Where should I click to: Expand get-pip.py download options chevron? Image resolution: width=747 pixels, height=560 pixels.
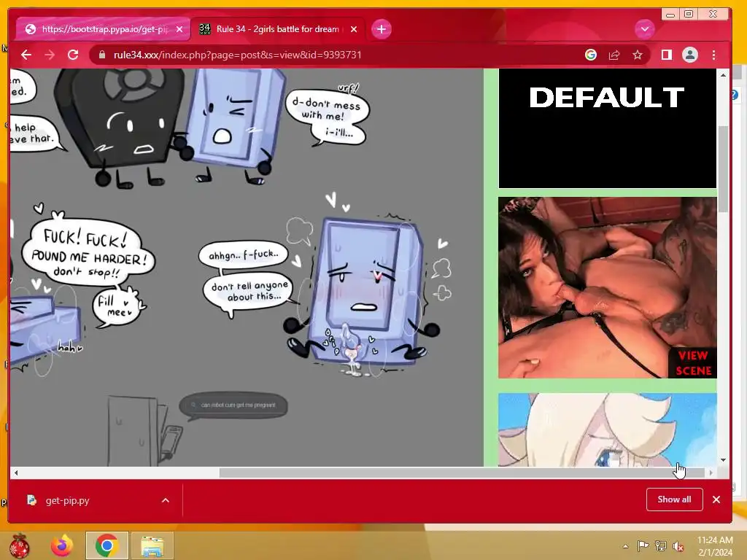(166, 500)
